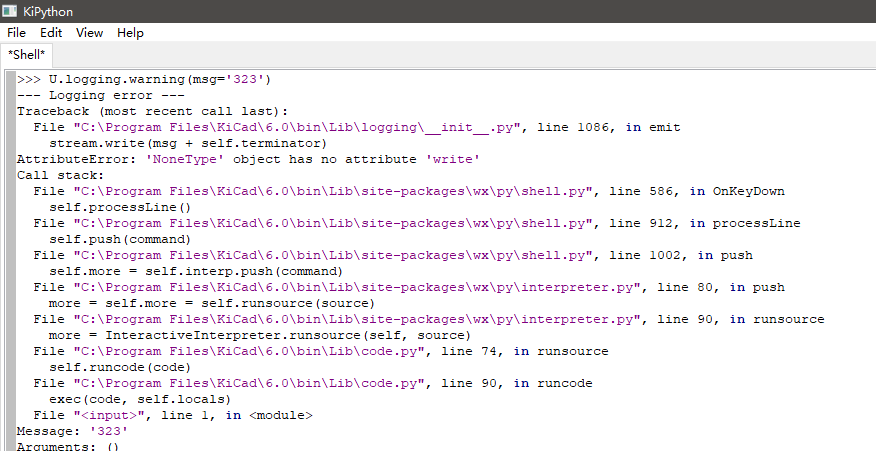Click the AttributeError 'NoneType' message line
876x451 pixels.
click(x=249, y=159)
